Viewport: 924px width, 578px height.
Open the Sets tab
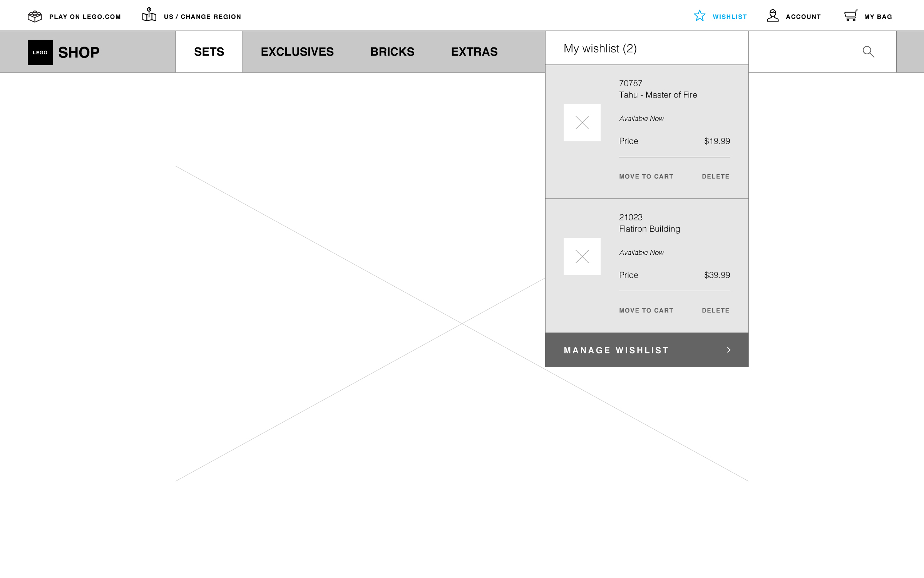pyautogui.click(x=209, y=52)
